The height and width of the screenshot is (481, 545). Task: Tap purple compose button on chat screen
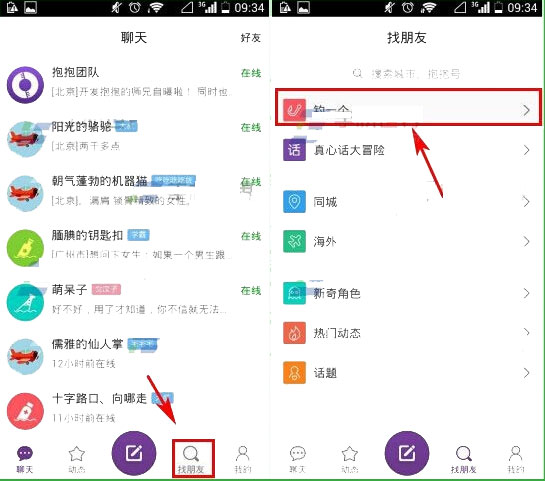[x=134, y=453]
